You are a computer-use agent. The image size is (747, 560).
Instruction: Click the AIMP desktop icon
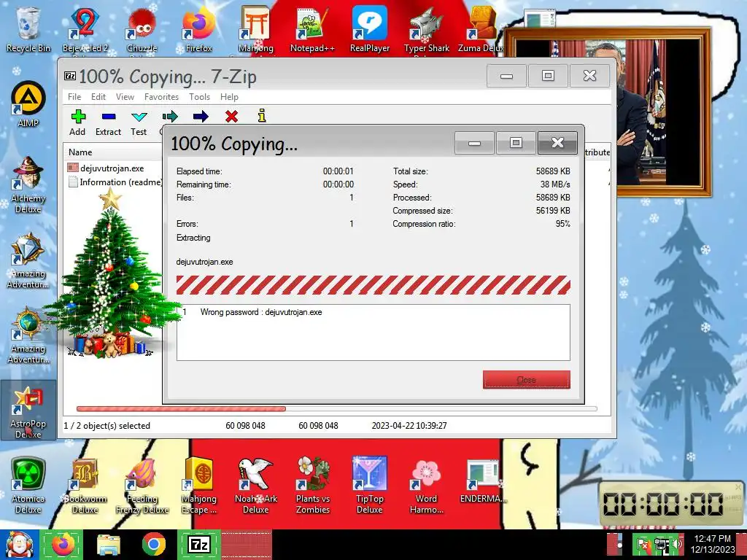coord(28,104)
